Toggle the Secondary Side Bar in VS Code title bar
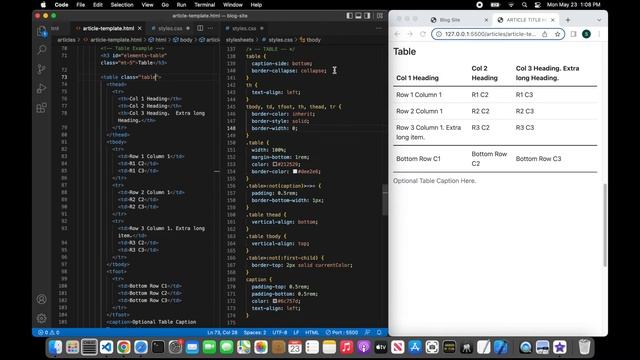Screen dimensions: 640x360 pos(367,16)
